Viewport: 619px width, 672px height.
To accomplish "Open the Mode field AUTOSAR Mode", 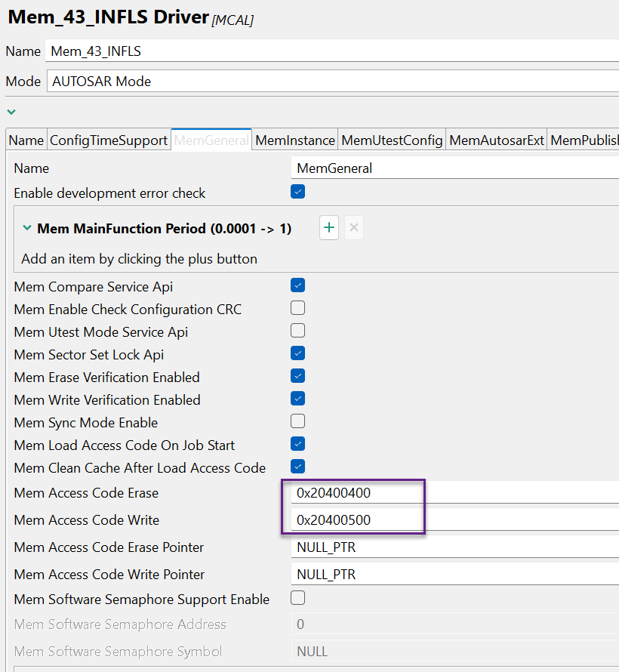I will 332,81.
